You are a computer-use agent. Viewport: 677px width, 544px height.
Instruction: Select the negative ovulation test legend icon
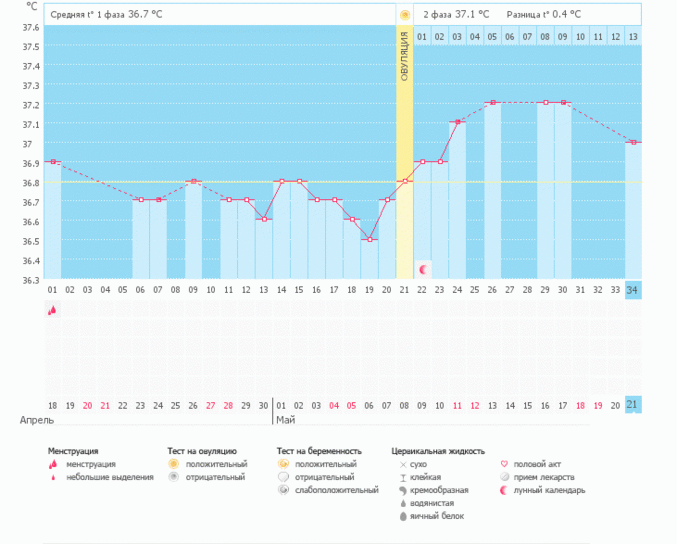coord(173,478)
